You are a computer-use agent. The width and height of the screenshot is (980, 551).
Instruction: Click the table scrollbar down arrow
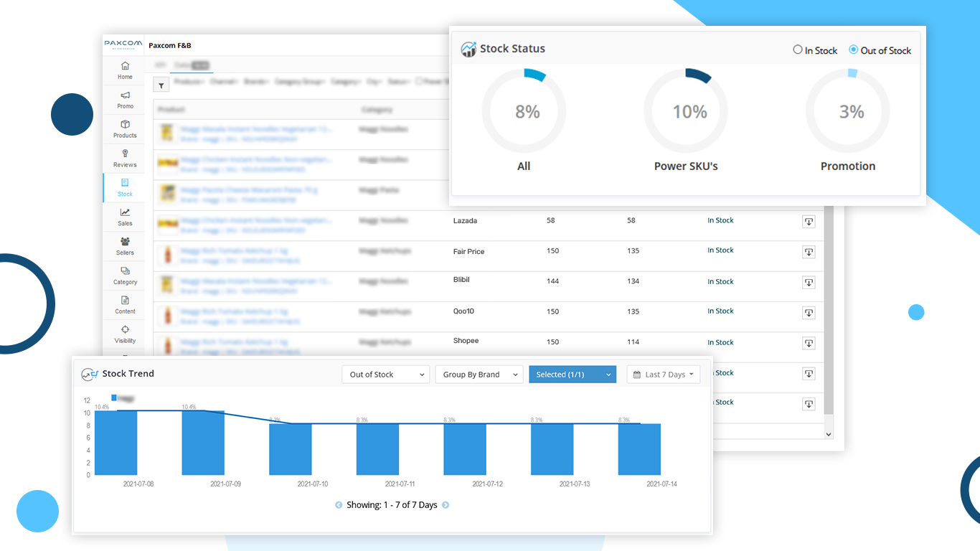pyautogui.click(x=829, y=434)
